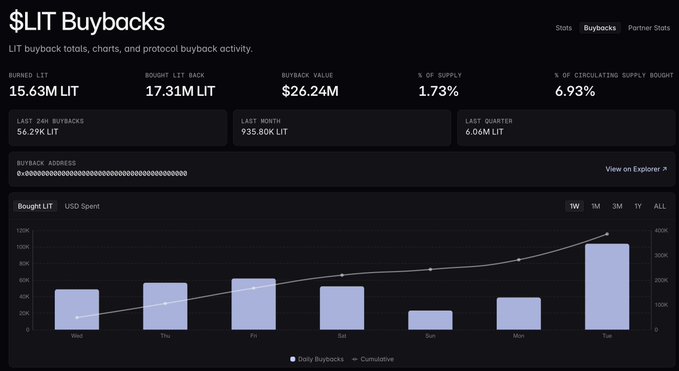
Task: Click the 15.63M LIT burned value
Action: [x=44, y=91]
